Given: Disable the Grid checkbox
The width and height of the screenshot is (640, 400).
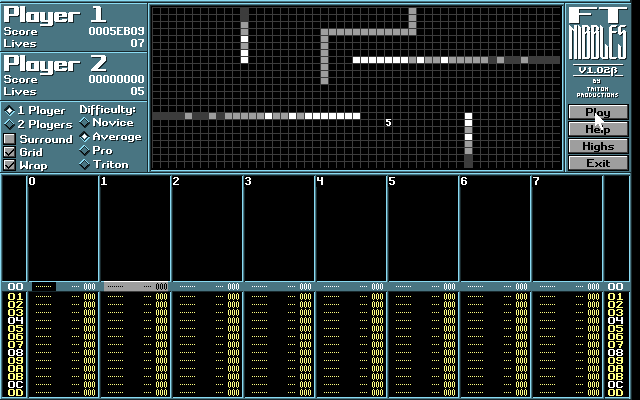Looking at the screenshot, I should (x=10, y=152).
